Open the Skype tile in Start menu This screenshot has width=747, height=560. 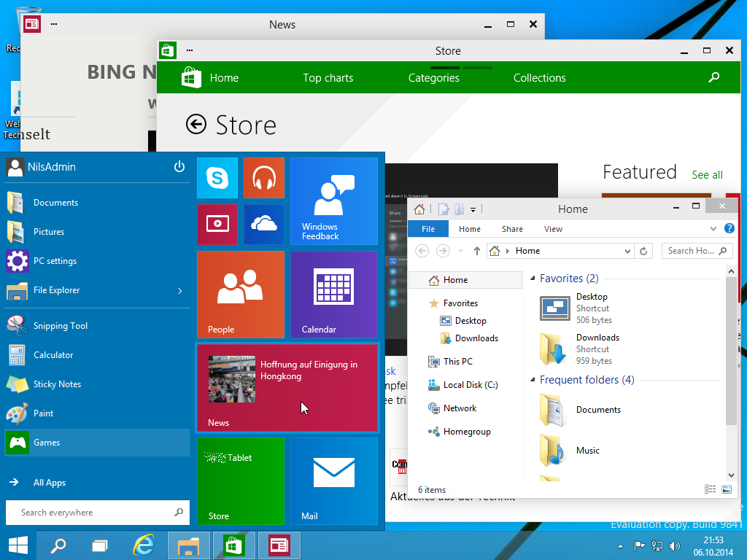pos(217,178)
